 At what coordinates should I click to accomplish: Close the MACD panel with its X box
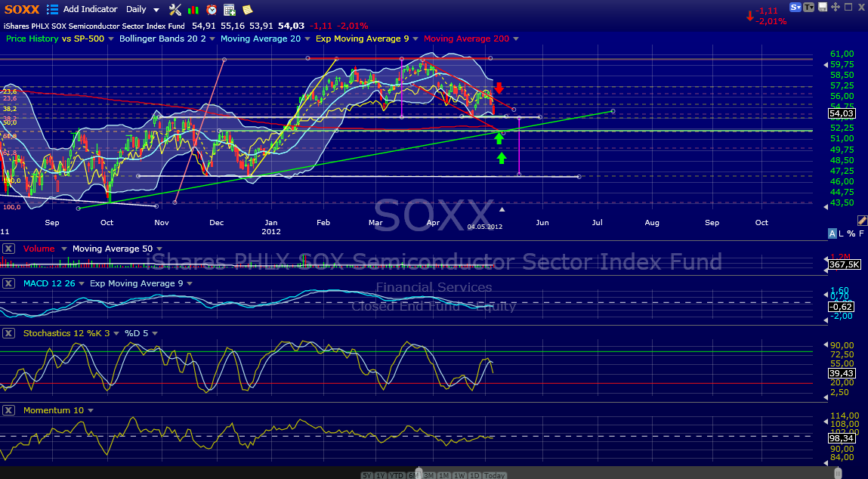[8, 283]
